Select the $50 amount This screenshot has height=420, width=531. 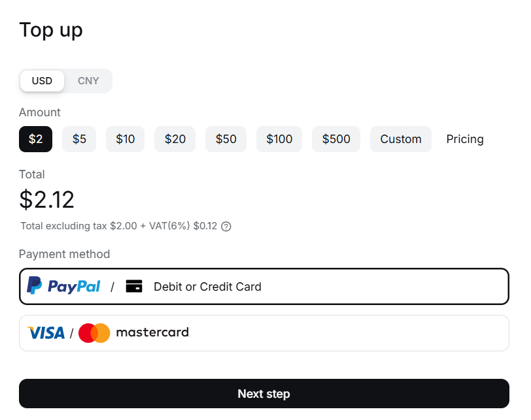coord(226,139)
